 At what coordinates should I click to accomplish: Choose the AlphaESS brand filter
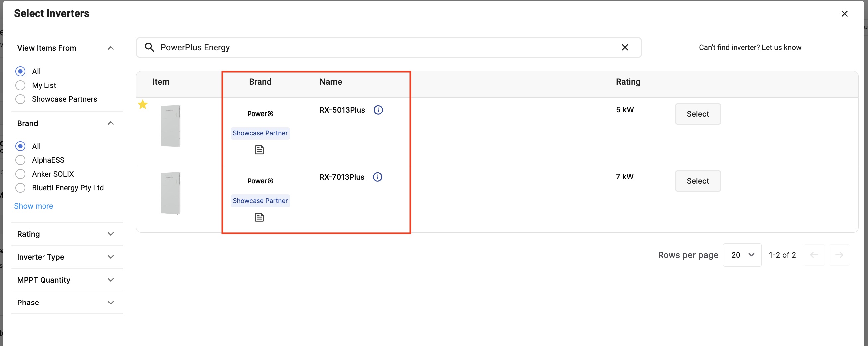coord(20,160)
